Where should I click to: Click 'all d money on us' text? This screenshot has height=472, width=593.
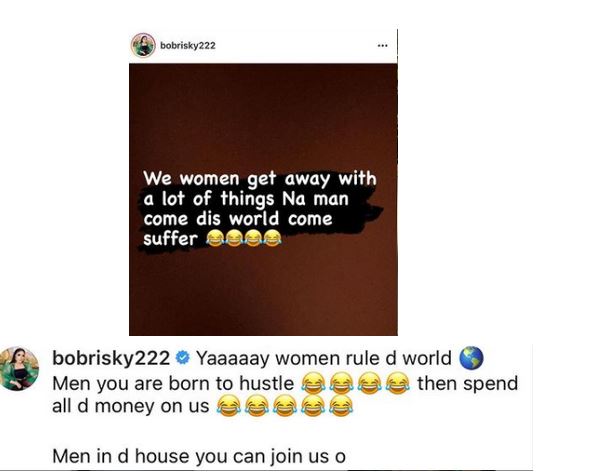coord(130,406)
